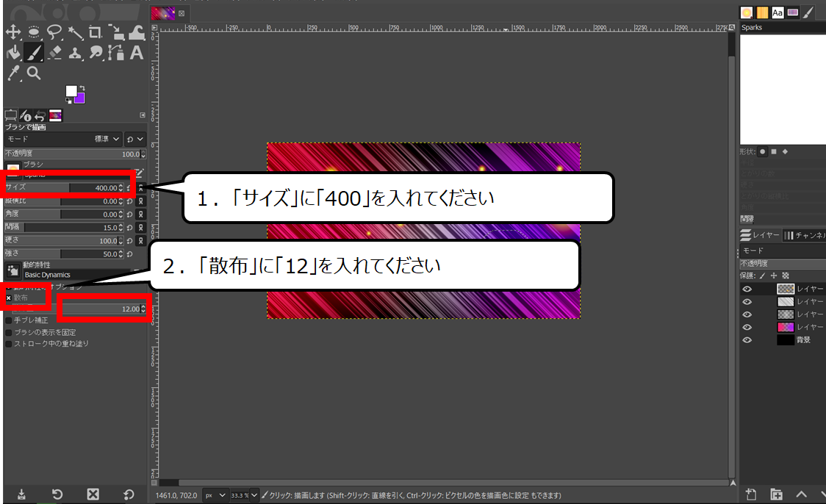Image resolution: width=826 pixels, height=504 pixels.
Task: Select the Ellipse Select tool
Action: (34, 32)
